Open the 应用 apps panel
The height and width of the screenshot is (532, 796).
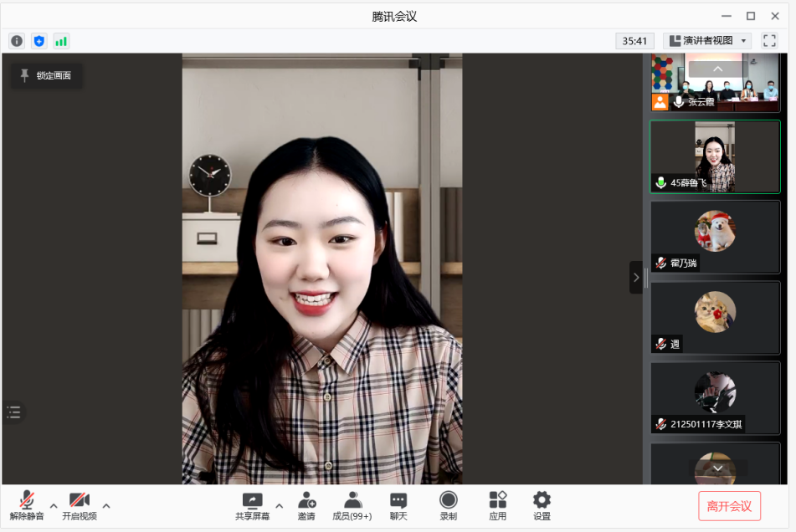[498, 506]
